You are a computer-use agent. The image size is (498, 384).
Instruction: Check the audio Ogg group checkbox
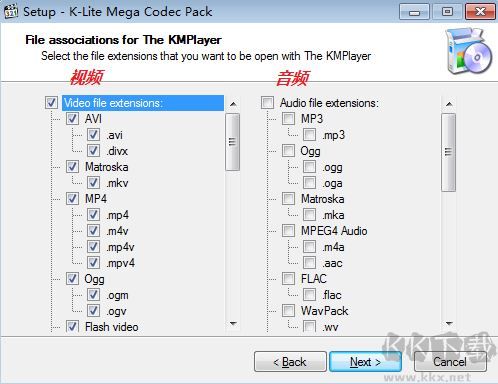pos(288,151)
